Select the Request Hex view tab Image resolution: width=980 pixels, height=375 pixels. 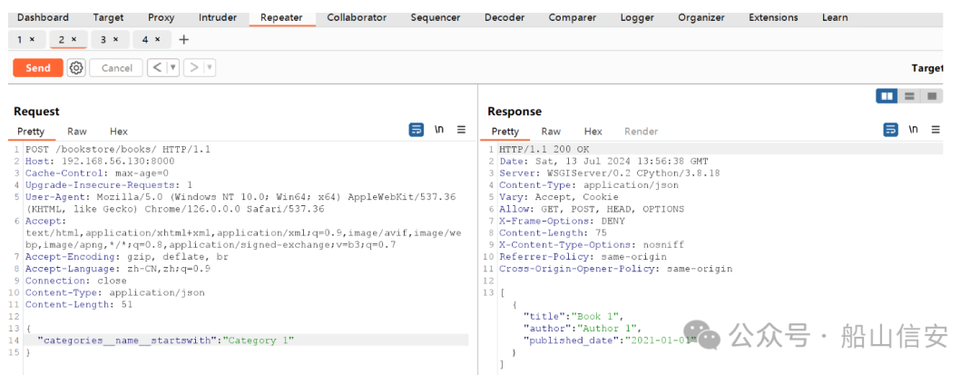(119, 132)
